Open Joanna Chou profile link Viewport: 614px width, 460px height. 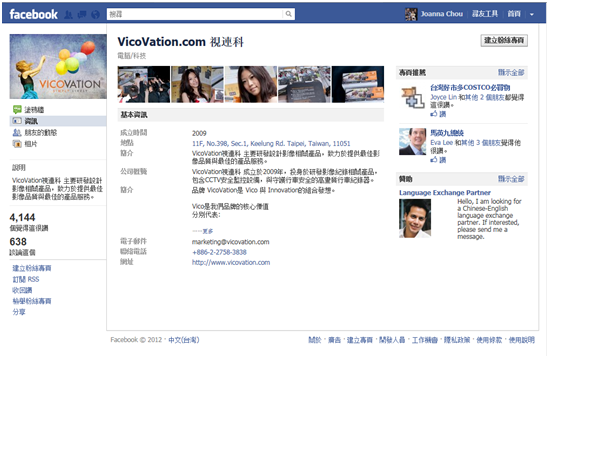(442, 14)
